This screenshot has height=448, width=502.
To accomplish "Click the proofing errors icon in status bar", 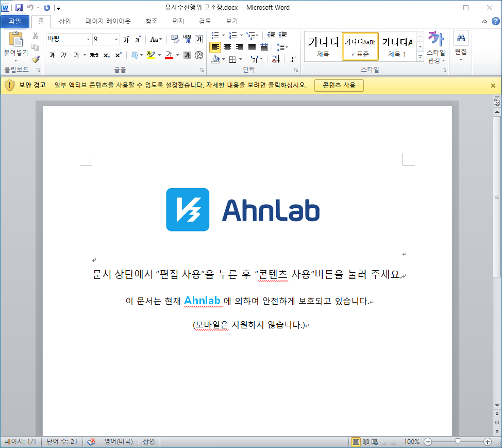I will [91, 442].
